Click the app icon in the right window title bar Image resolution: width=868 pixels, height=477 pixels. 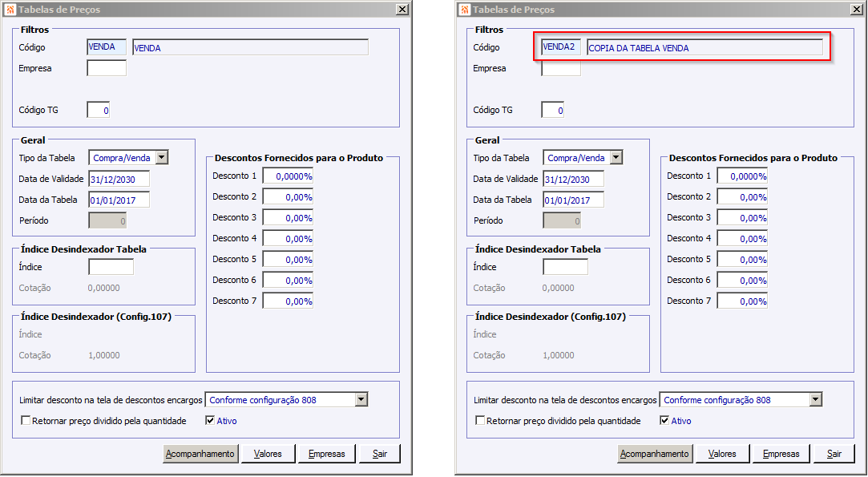466,10
